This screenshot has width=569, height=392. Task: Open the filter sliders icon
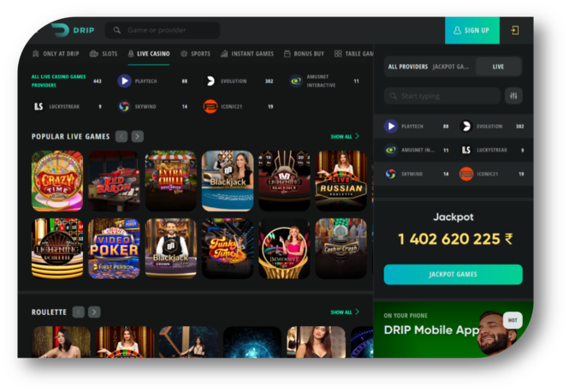pos(513,96)
